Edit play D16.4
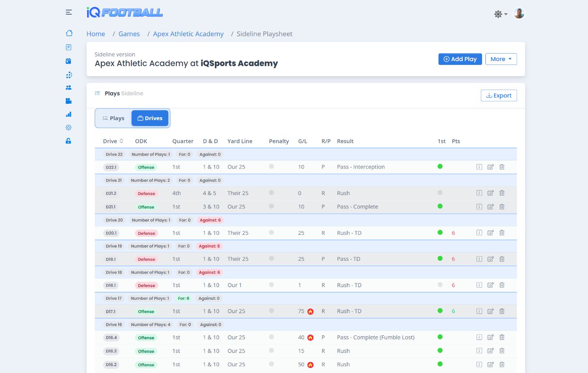 click(490, 337)
